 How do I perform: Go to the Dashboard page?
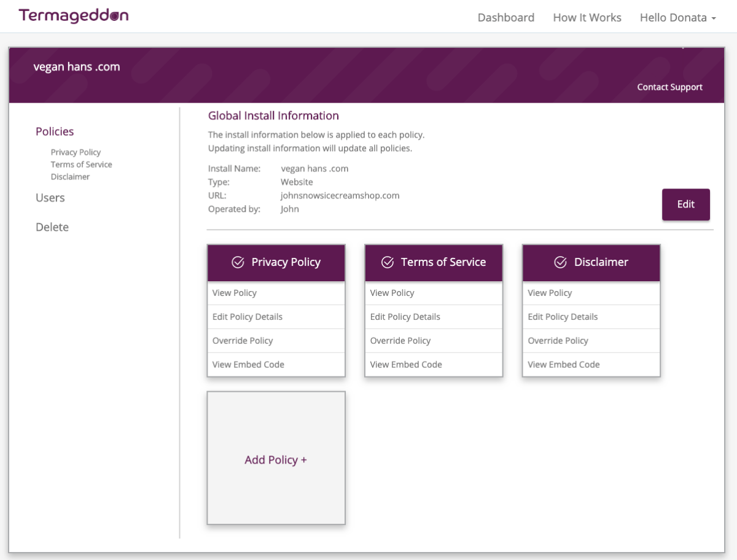(506, 17)
